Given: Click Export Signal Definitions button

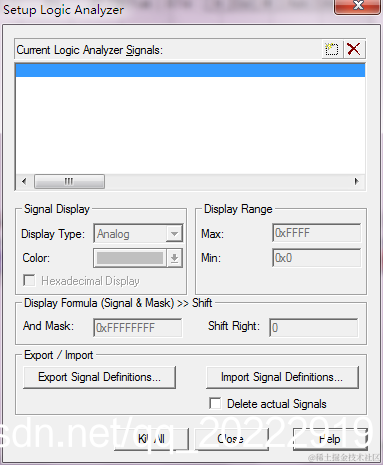Looking at the screenshot, I should click(99, 377).
